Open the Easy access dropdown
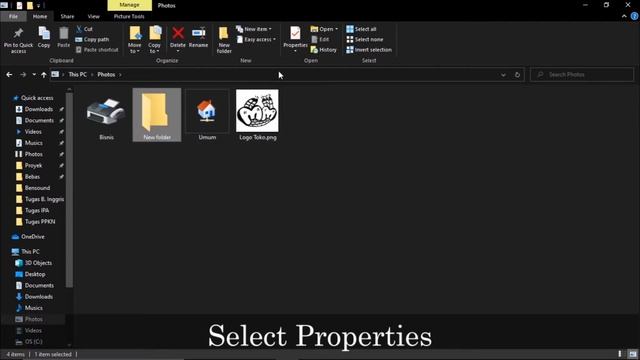Screen dimensions: 640x360 tap(256, 40)
